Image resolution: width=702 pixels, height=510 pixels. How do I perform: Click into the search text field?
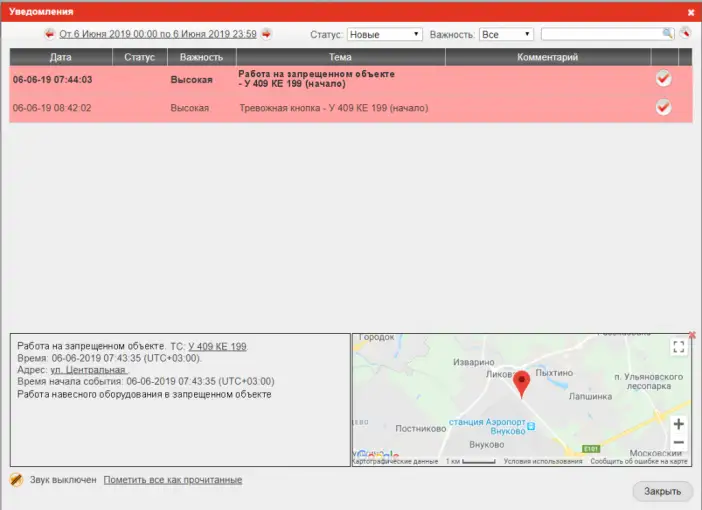[600, 34]
